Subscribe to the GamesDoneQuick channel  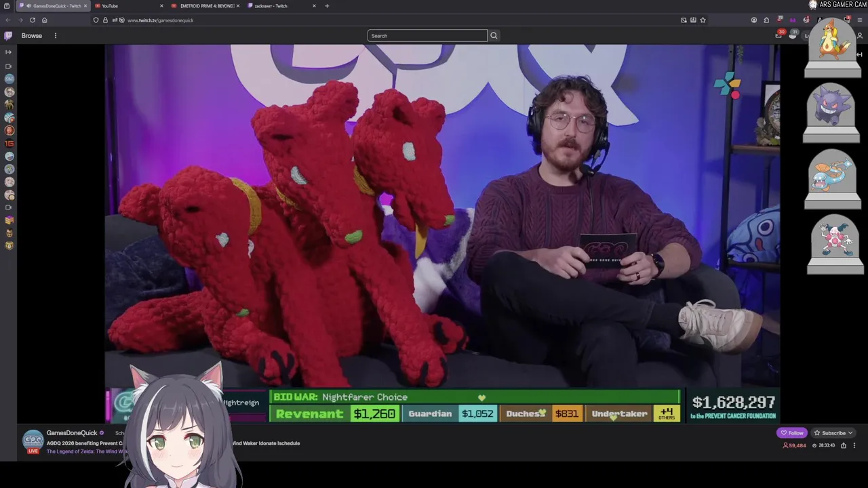point(833,433)
